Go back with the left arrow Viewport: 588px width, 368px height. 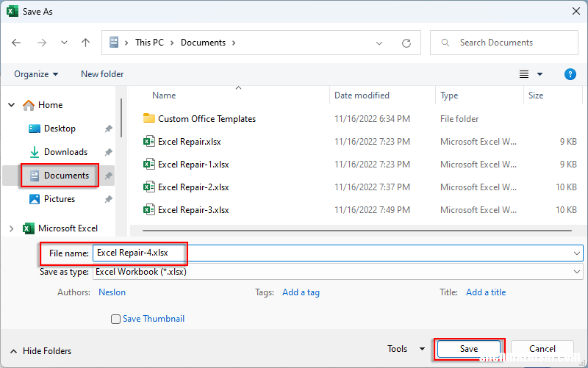[x=16, y=43]
